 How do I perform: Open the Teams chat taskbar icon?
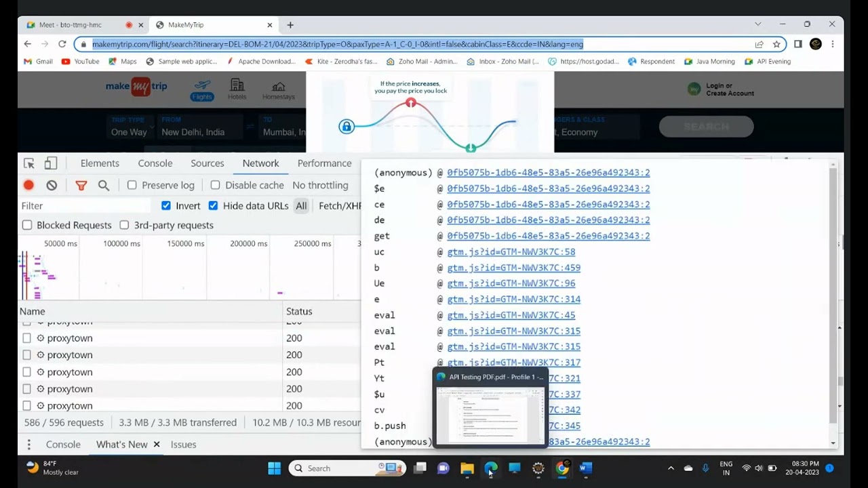pos(443,468)
